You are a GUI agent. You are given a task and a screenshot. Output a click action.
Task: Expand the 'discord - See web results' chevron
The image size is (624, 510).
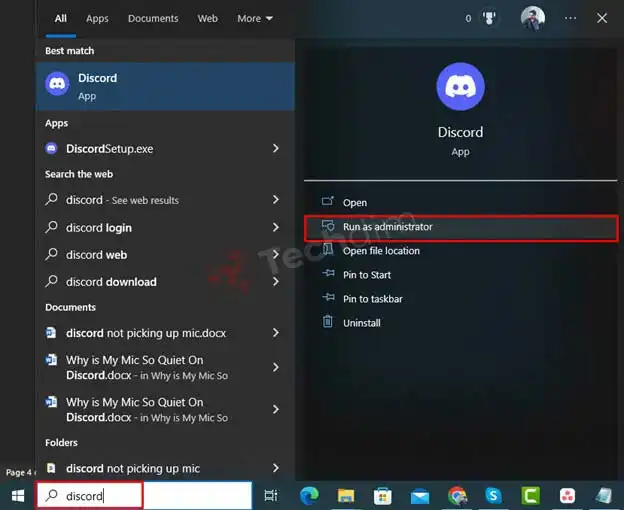(275, 200)
